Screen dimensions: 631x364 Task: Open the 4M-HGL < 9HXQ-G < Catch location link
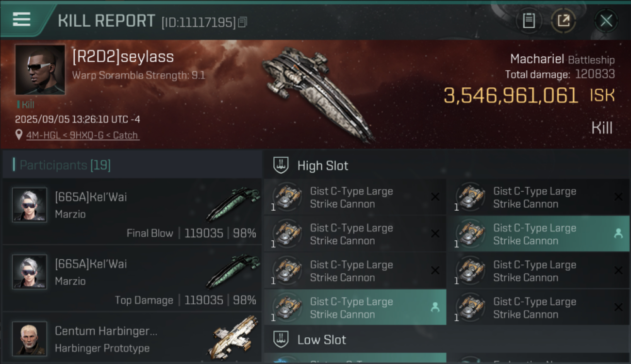(82, 135)
